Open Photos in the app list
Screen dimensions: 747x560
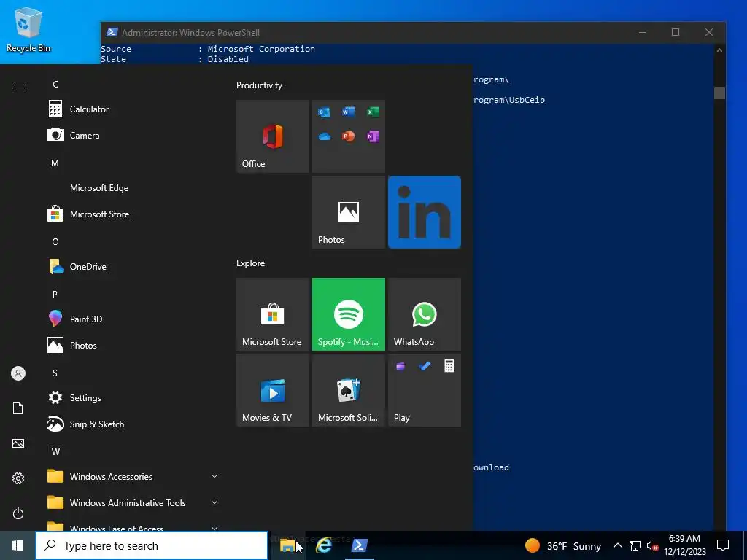(132, 345)
